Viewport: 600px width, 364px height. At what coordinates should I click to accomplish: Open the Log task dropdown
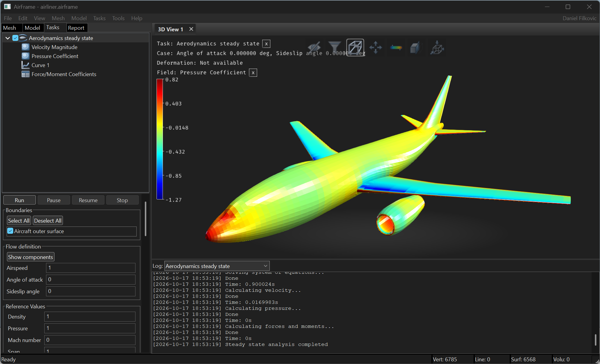tap(217, 266)
